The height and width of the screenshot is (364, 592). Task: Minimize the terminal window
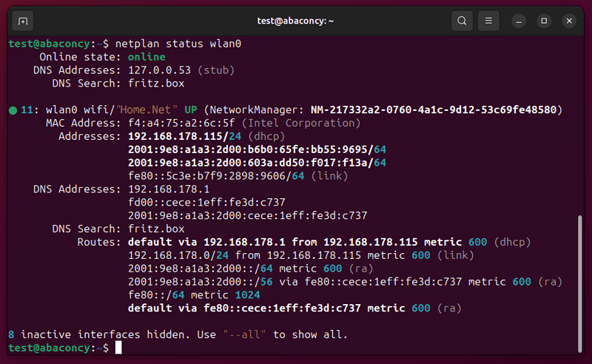[x=519, y=21]
